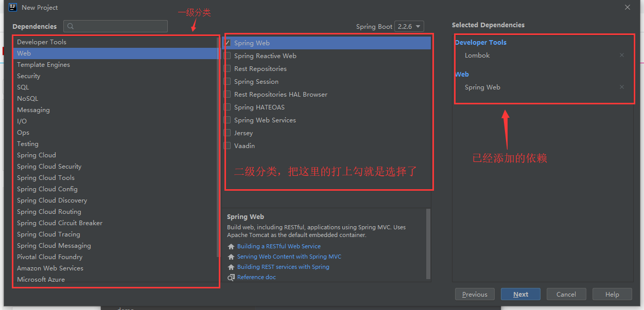The height and width of the screenshot is (310, 644).
Task: Open Building REST services with Spring link
Action: tap(283, 267)
